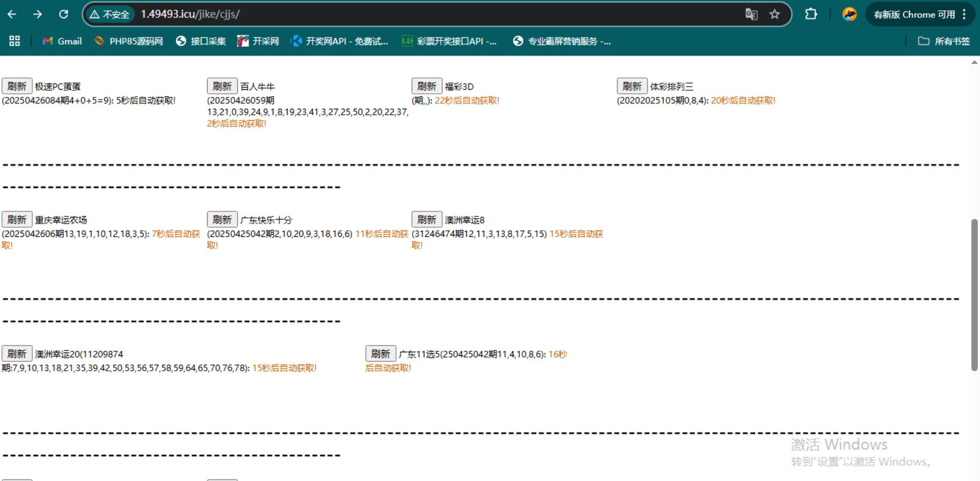Open the 接口采集 bookmark

[200, 41]
